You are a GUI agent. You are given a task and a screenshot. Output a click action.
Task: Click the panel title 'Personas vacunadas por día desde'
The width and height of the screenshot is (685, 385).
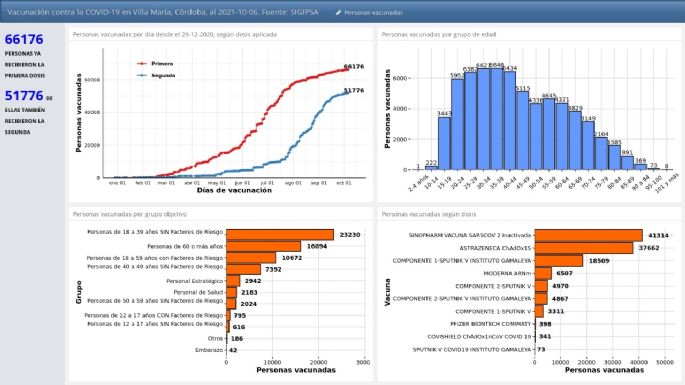click(174, 35)
